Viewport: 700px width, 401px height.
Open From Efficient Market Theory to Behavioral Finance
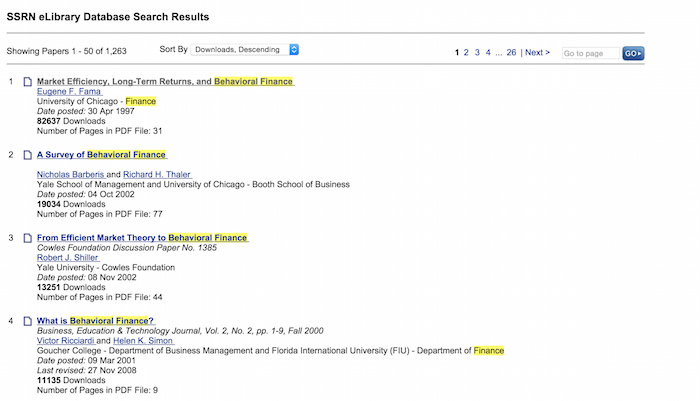click(x=142, y=238)
